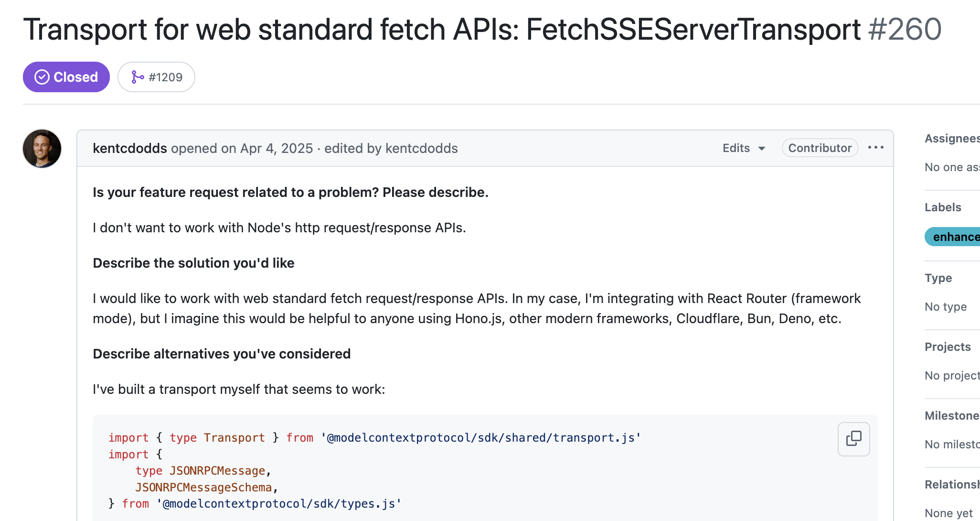
Task: Open kentcdodds author username link
Action: pyautogui.click(x=129, y=148)
